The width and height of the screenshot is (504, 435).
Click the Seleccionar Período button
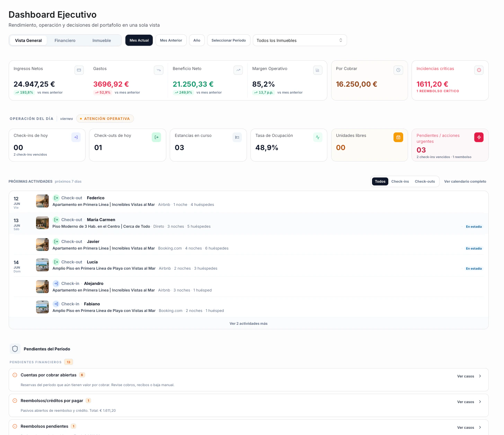229,40
